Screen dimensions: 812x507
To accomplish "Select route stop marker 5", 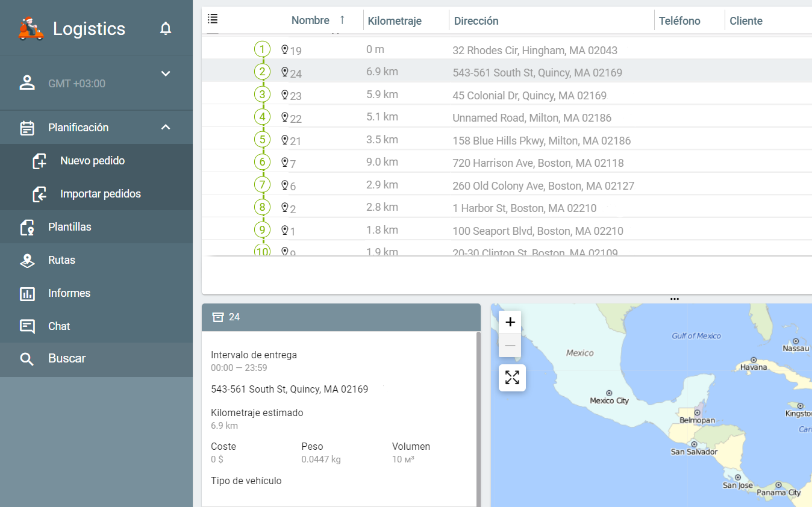I will point(262,140).
